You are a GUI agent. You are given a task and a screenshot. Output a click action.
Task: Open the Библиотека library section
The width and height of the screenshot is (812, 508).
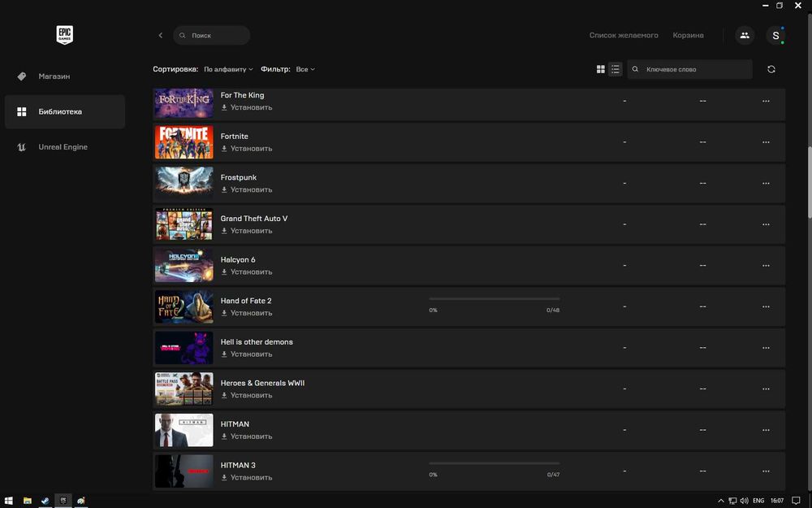pyautogui.click(x=65, y=111)
